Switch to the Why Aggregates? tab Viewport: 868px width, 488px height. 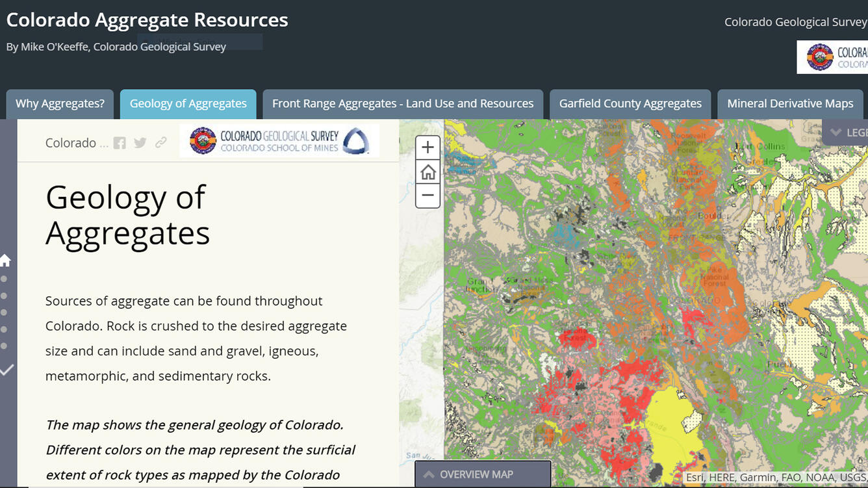[x=60, y=103]
